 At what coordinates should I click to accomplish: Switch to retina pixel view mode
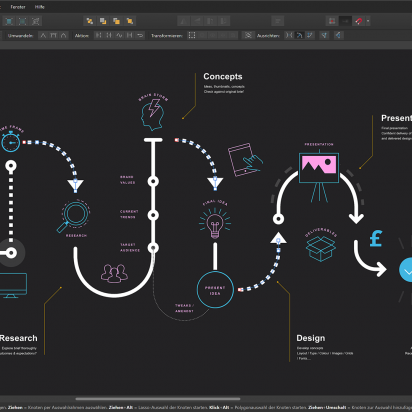point(22,21)
